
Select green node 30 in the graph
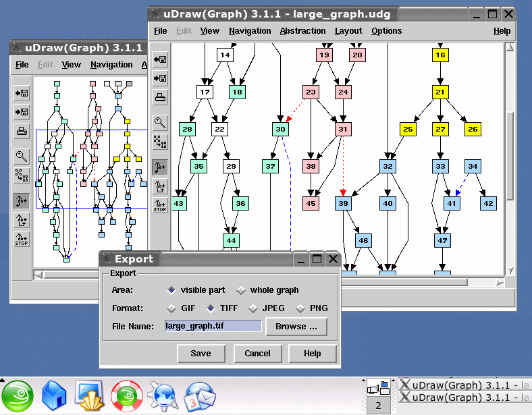click(x=280, y=129)
